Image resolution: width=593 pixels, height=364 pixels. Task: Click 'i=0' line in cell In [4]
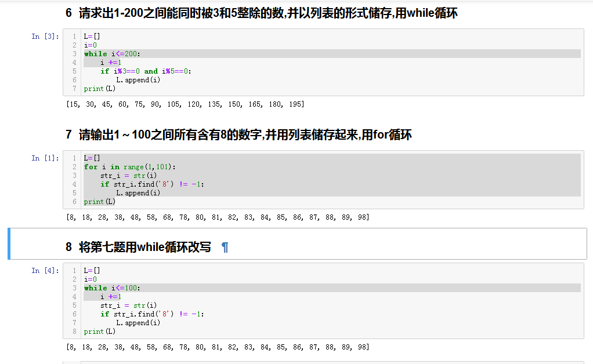(91, 279)
